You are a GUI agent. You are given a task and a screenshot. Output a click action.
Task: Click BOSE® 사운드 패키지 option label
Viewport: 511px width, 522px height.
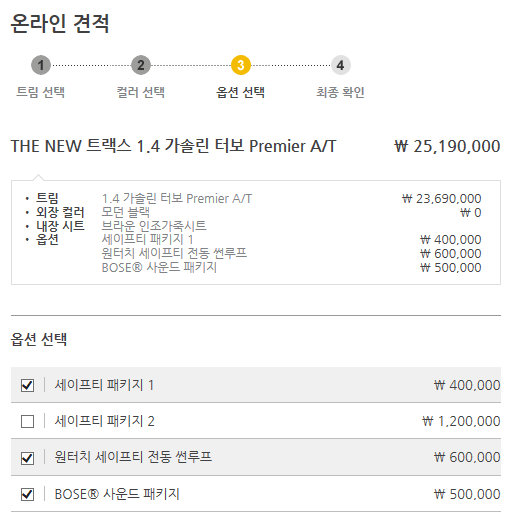[117, 494]
